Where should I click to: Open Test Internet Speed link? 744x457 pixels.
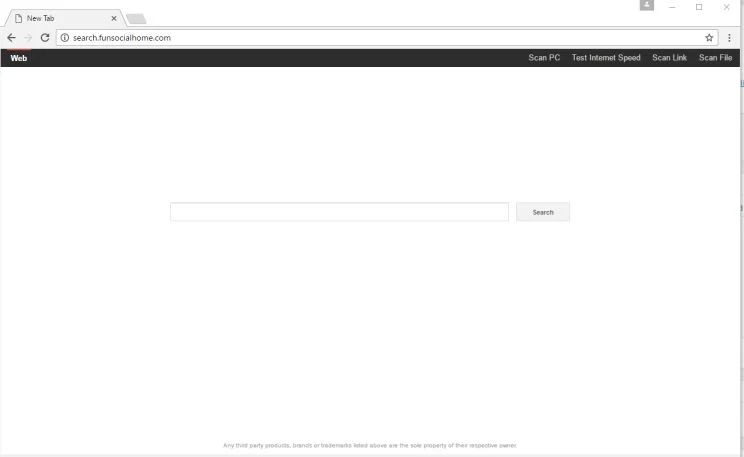(606, 57)
